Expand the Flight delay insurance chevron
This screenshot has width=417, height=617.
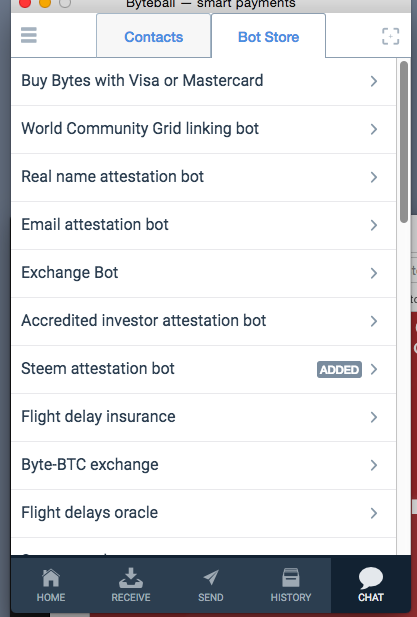(x=374, y=417)
